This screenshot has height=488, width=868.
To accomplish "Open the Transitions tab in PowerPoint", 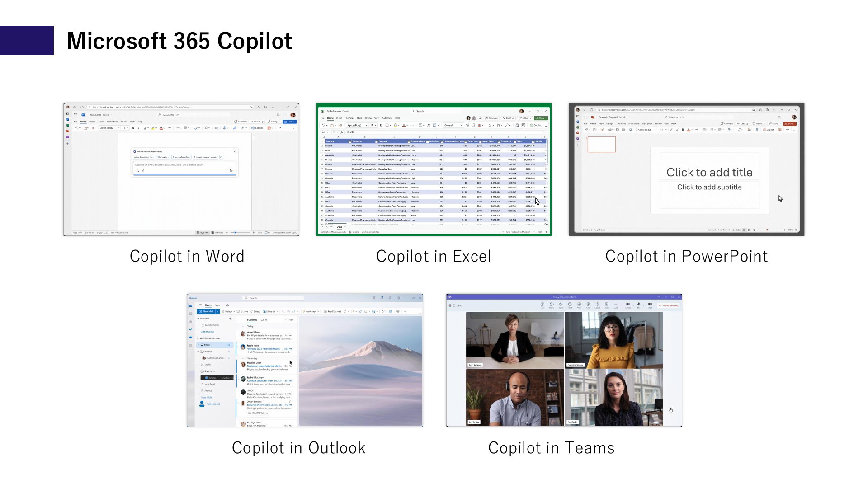I will tap(621, 123).
